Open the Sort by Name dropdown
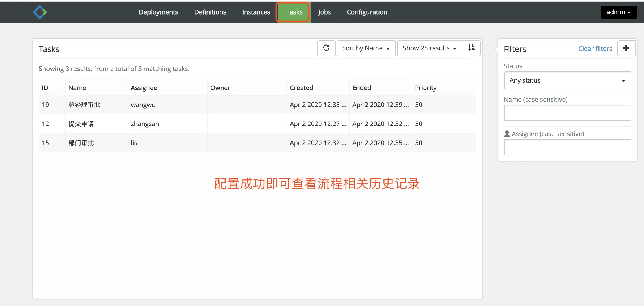644x306 pixels. [x=366, y=48]
